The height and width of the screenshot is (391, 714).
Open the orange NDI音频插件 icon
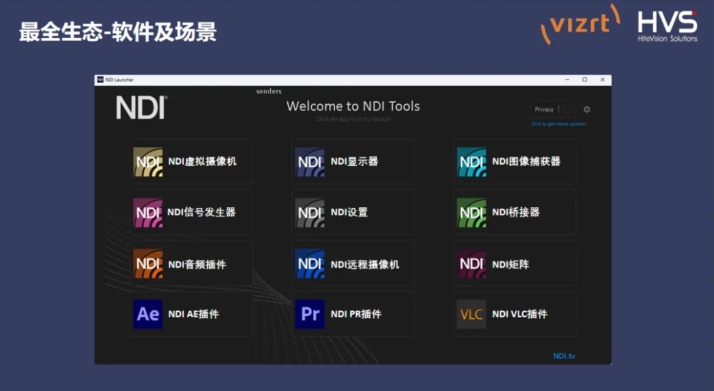click(x=148, y=264)
